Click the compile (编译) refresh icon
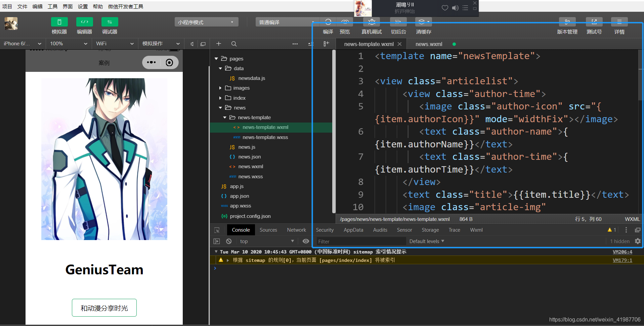The height and width of the screenshot is (326, 644). tap(328, 22)
